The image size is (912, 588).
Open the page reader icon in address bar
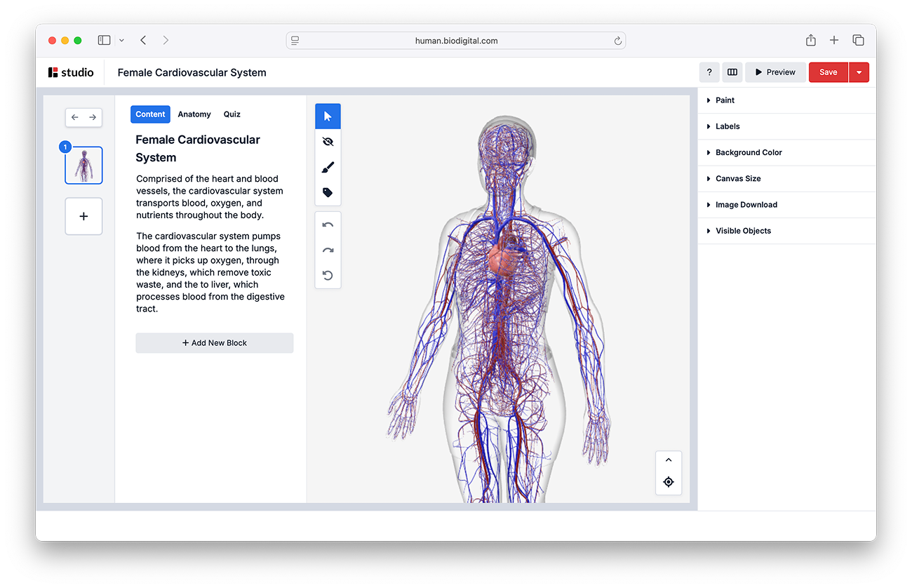tap(295, 41)
